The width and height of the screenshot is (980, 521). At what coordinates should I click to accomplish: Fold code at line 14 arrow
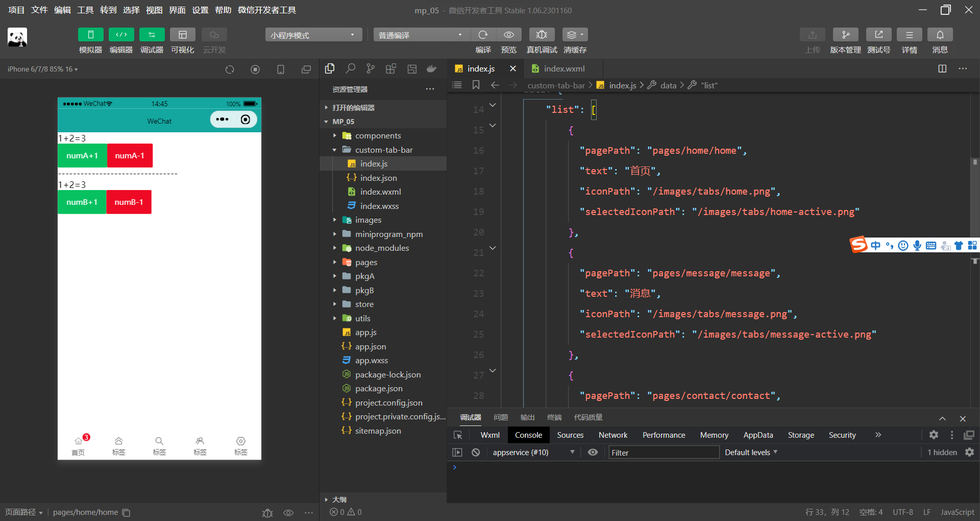(x=493, y=105)
